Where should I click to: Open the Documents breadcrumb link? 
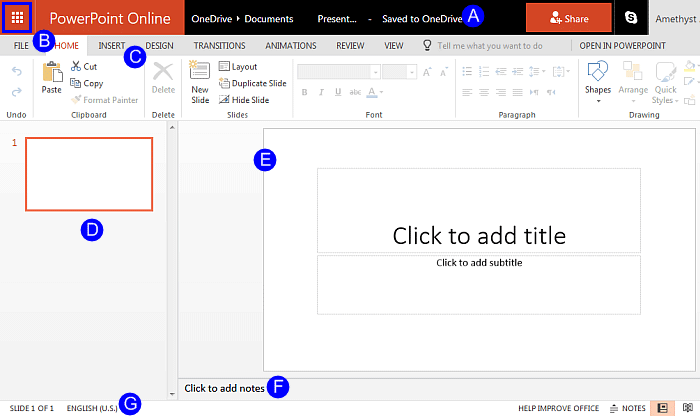pyautogui.click(x=269, y=19)
